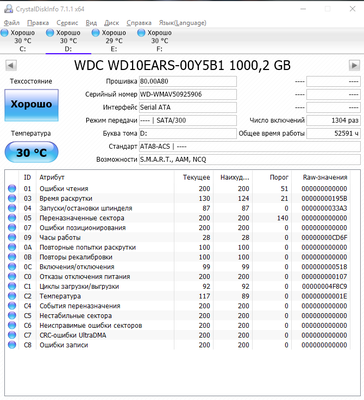
Task: Open the Сервис menu
Action: (x=67, y=23)
